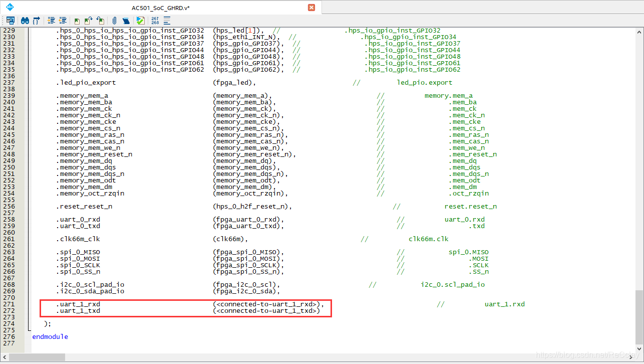This screenshot has width=644, height=364.
Task: Click the .oct_rzqin comment
Action: click(x=469, y=193)
